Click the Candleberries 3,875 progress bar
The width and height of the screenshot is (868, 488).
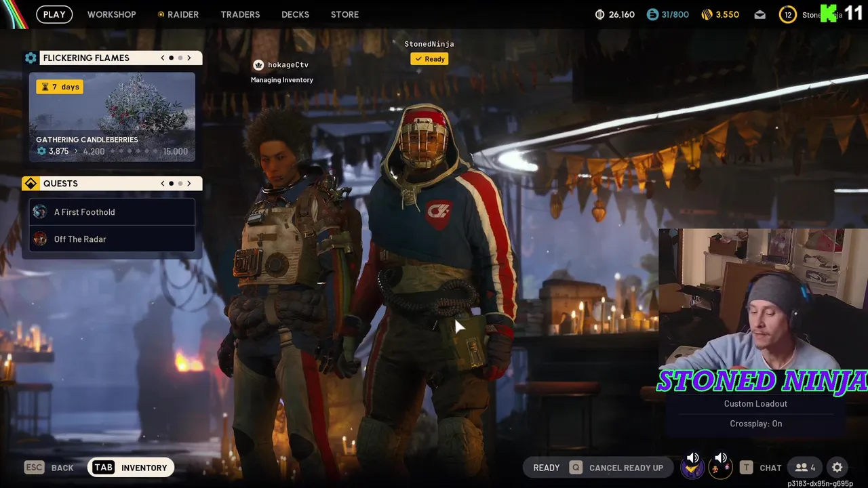pos(112,151)
